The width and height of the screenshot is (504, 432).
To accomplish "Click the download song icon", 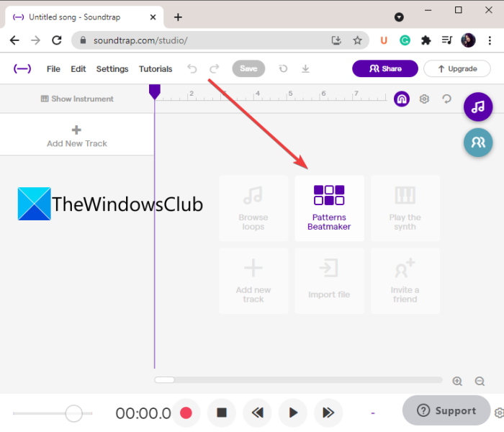I will [305, 68].
